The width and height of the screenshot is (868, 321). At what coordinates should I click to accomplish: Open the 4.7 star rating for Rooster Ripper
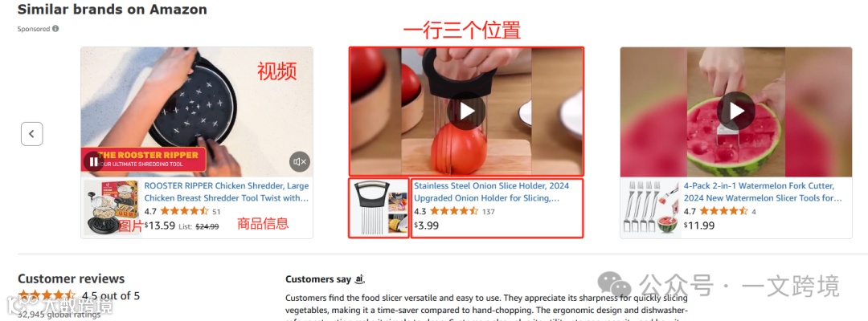(184, 211)
